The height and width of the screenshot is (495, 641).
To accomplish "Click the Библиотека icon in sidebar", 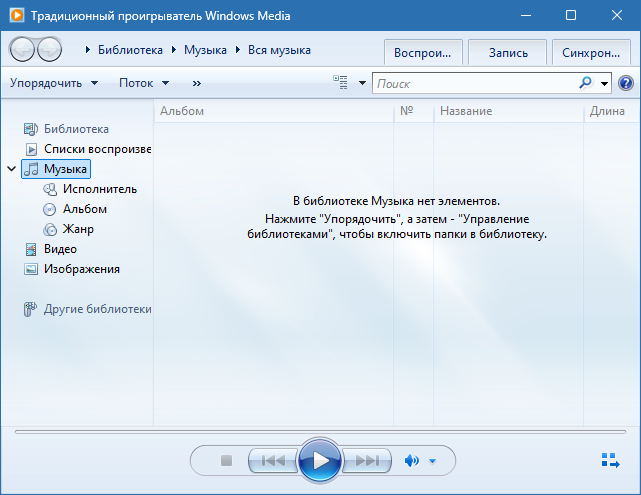I will click(31, 129).
